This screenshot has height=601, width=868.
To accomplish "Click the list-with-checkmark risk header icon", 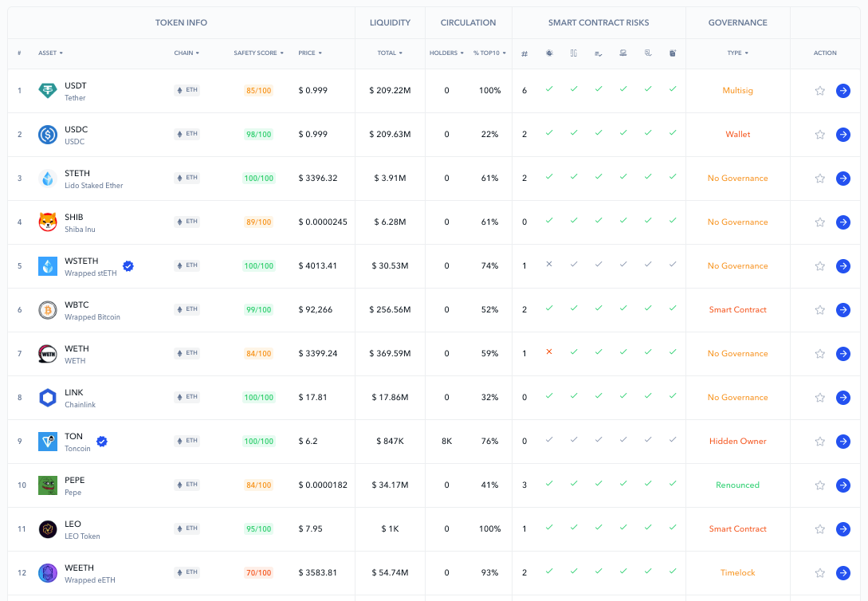I will coord(599,53).
